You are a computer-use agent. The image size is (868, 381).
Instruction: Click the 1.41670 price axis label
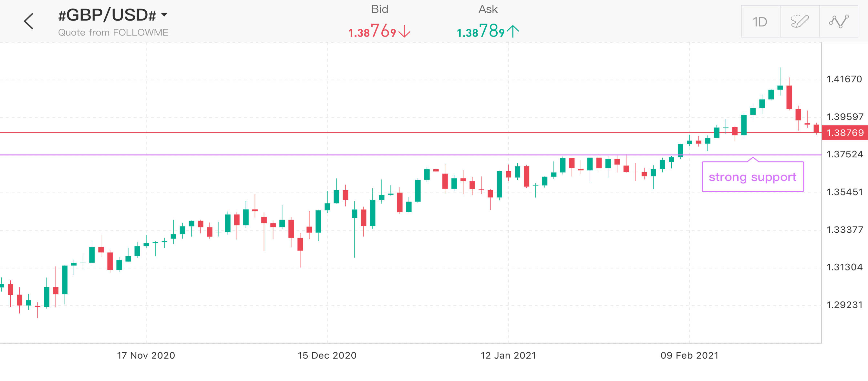(844, 79)
